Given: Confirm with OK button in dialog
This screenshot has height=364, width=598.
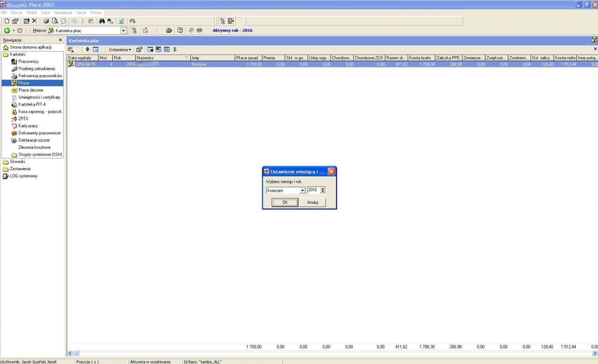Looking at the screenshot, I should point(285,203).
